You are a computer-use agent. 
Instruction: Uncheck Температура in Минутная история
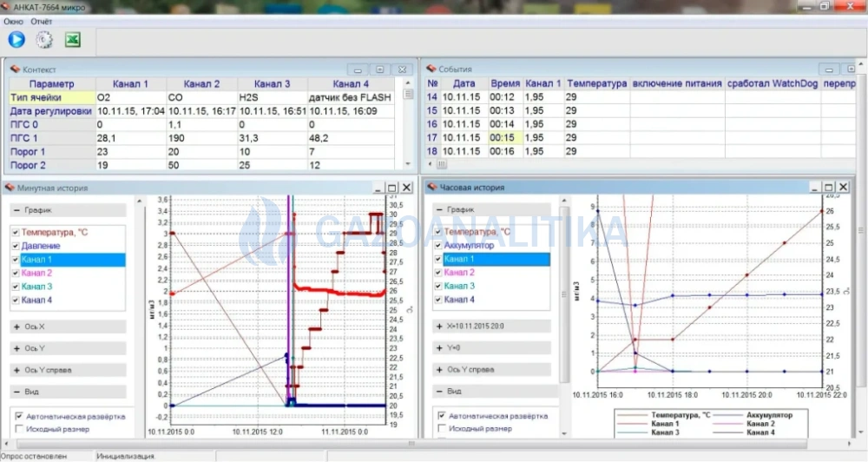pos(16,233)
